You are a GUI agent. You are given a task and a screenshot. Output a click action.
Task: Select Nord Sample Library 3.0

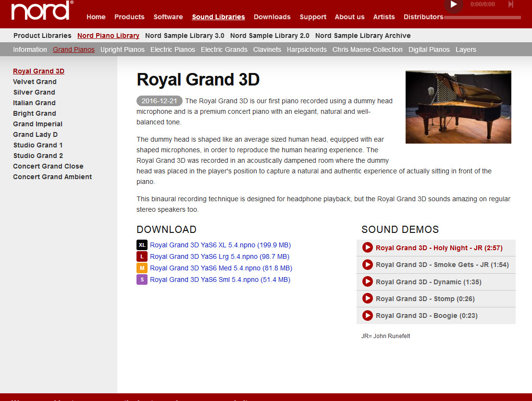tap(185, 36)
